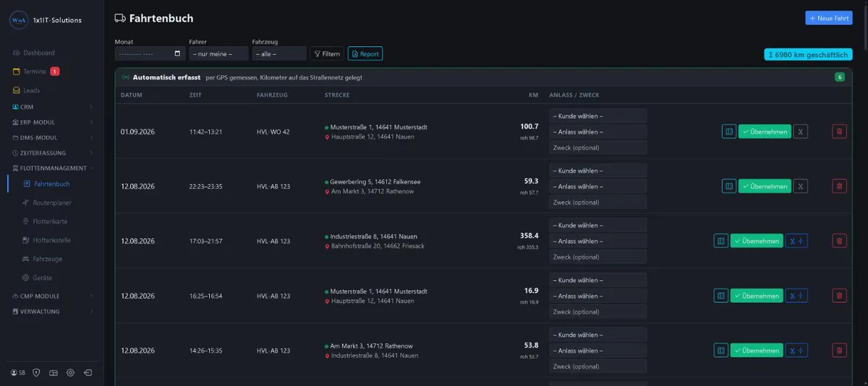Click the Monat date input field
868x386 pixels.
point(150,53)
